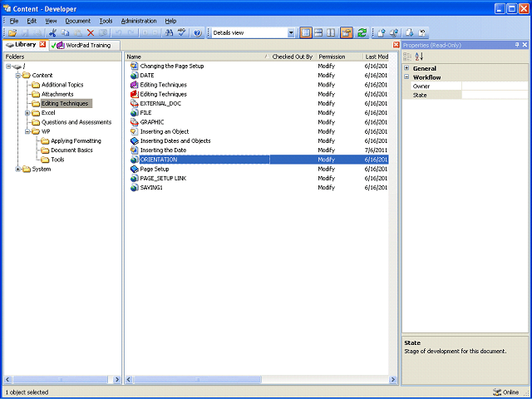Click the icon beside Changing the Page Setup
Viewport: 532px width, 399px height.
pyautogui.click(x=135, y=66)
